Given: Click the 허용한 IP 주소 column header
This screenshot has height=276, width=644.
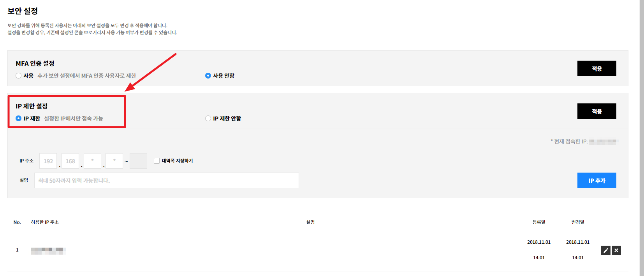Looking at the screenshot, I should coord(45,222).
